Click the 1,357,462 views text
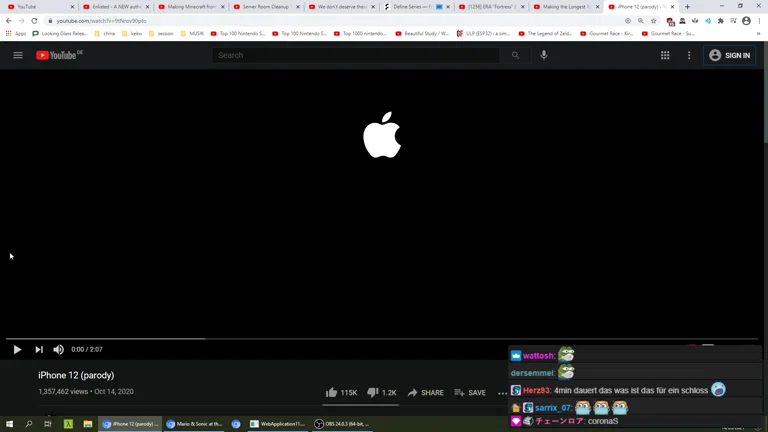 click(x=63, y=391)
